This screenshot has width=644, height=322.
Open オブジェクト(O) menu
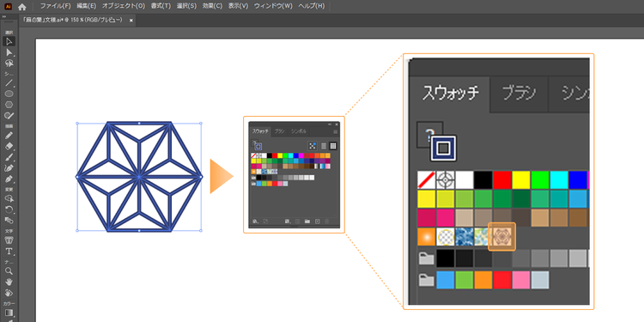124,6
